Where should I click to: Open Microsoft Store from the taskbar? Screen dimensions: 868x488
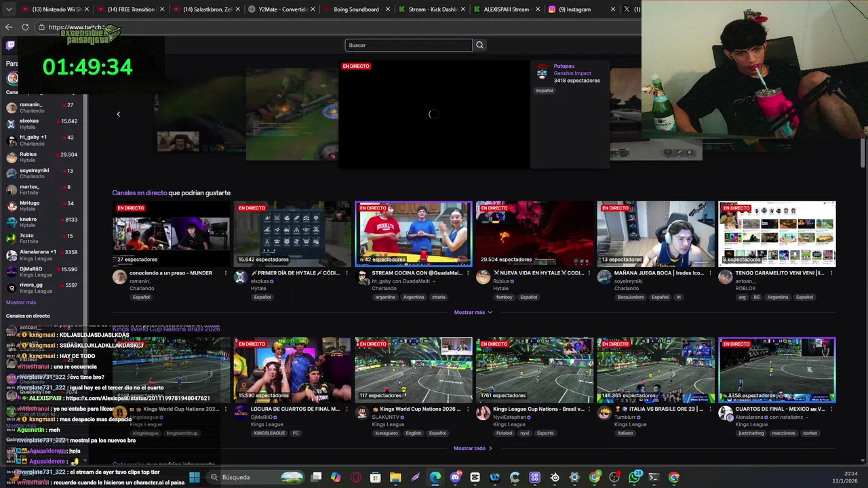click(376, 477)
